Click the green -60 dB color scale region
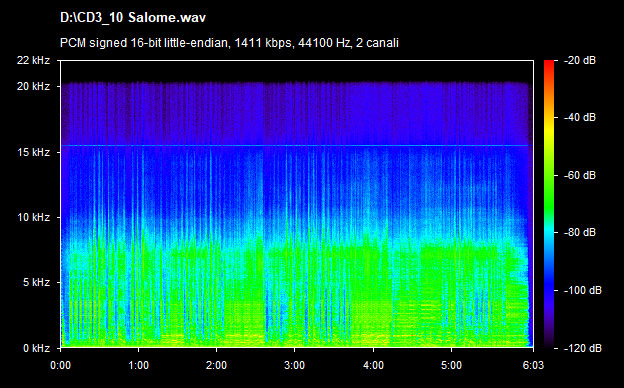Image resolution: width=624 pixels, height=388 pixels. coord(549,175)
